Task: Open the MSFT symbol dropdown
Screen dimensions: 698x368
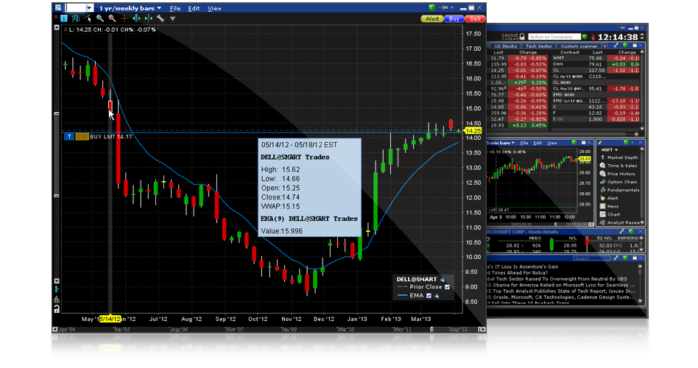Action: tap(609, 150)
